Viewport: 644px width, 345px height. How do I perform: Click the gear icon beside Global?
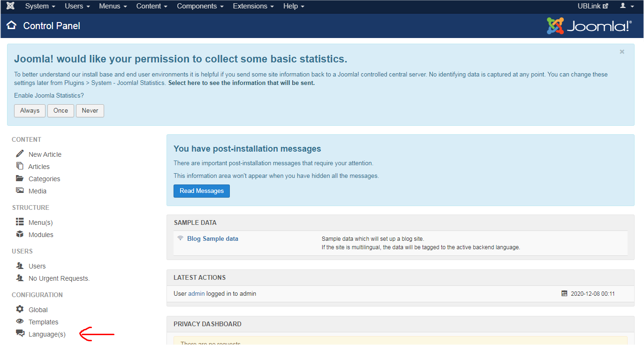click(20, 309)
